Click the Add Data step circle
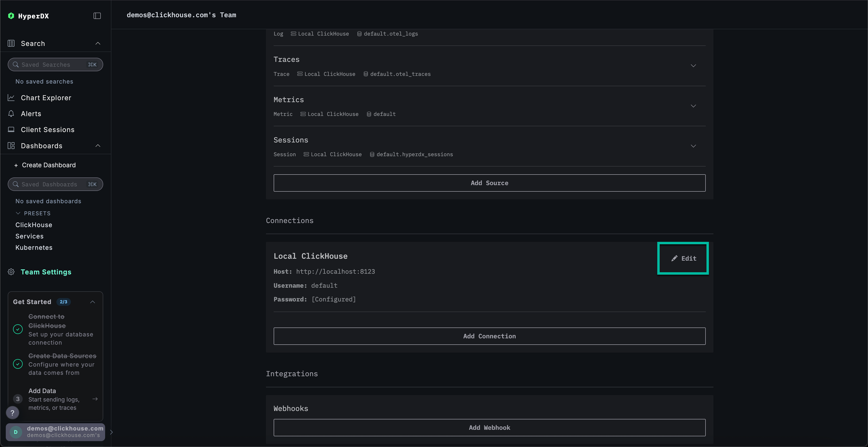The height and width of the screenshot is (447, 868). click(17, 399)
